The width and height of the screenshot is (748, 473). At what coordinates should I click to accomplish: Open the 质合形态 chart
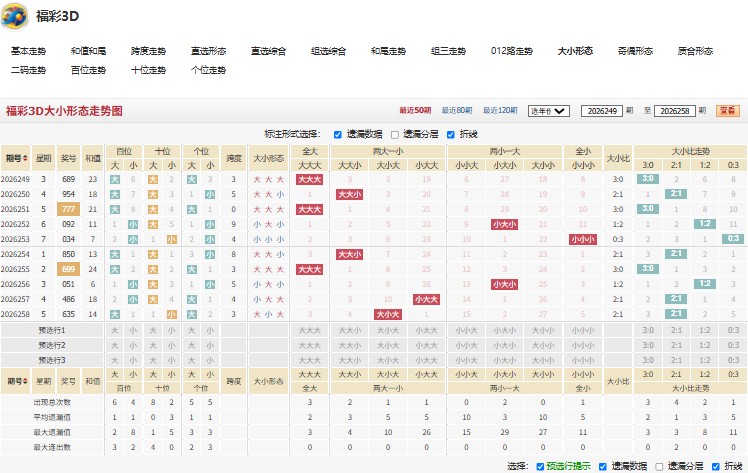(695, 51)
